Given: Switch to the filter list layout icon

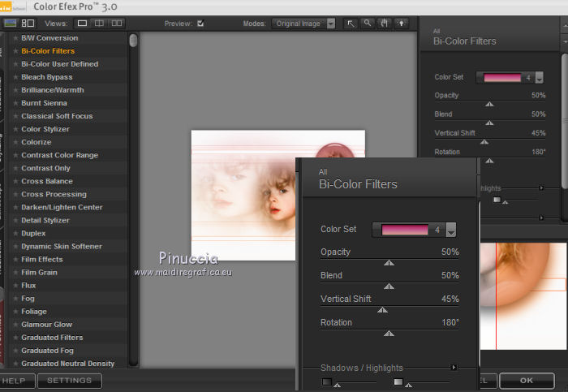Looking at the screenshot, I should [x=28, y=24].
